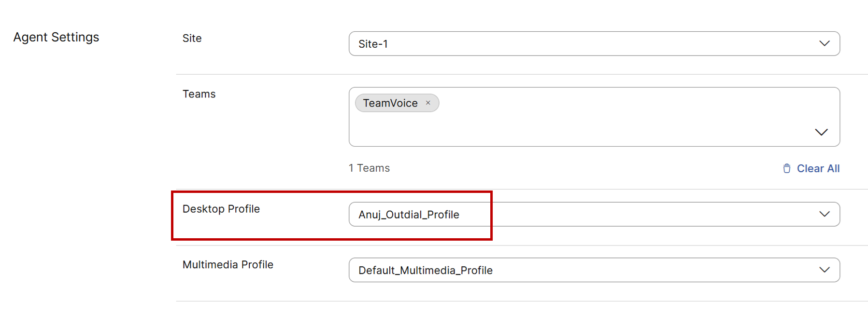
Task: Open the Desktop Profile dropdown arrow
Action: click(x=824, y=214)
